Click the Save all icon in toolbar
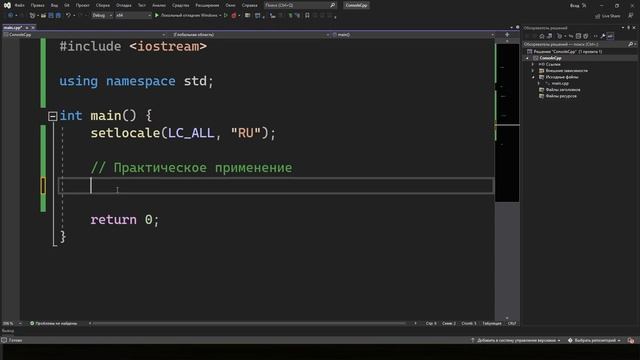The image size is (640, 360). click(58, 16)
